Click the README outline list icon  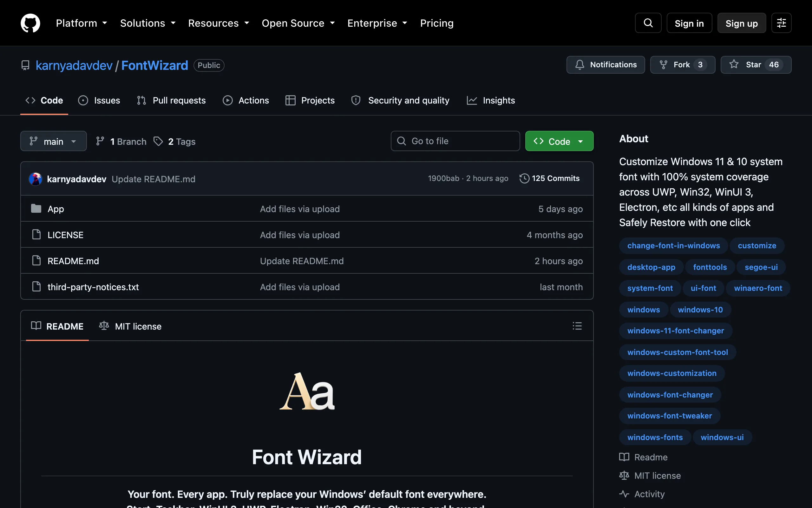click(577, 325)
